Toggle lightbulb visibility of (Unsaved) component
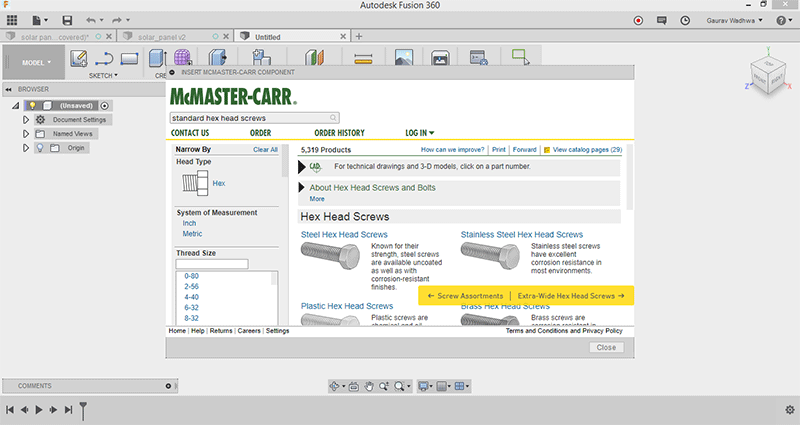The height and width of the screenshot is (425, 800). [32, 106]
